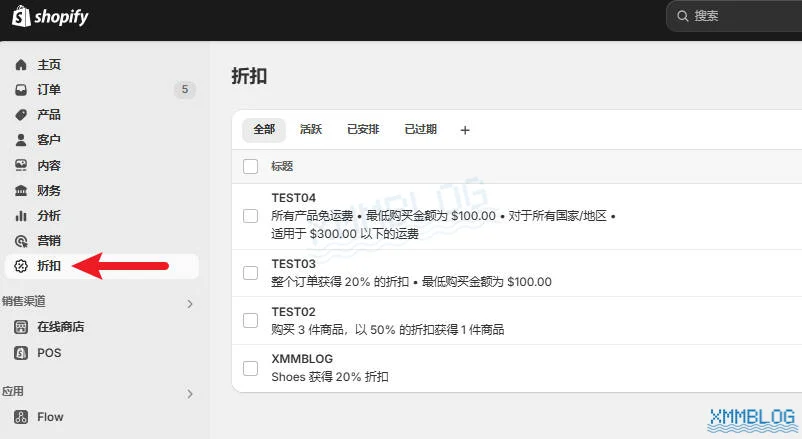
Task: Expand the 销售渠道 section chevron
Action: [190, 303]
